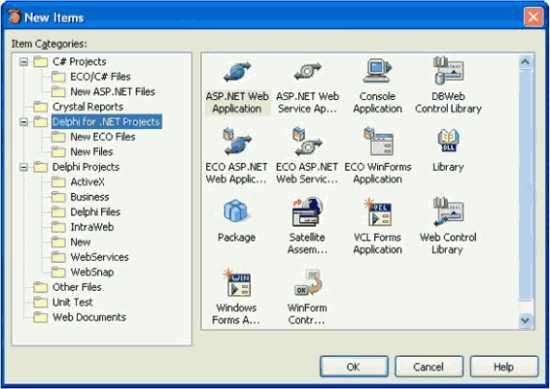The image size is (550, 389).
Task: Open New Files under Delphi for .NET
Action: [x=92, y=152]
